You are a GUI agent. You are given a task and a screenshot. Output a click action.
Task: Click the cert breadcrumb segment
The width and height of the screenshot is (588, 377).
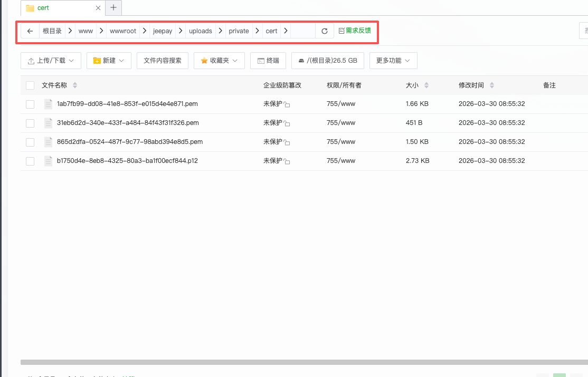click(x=271, y=31)
